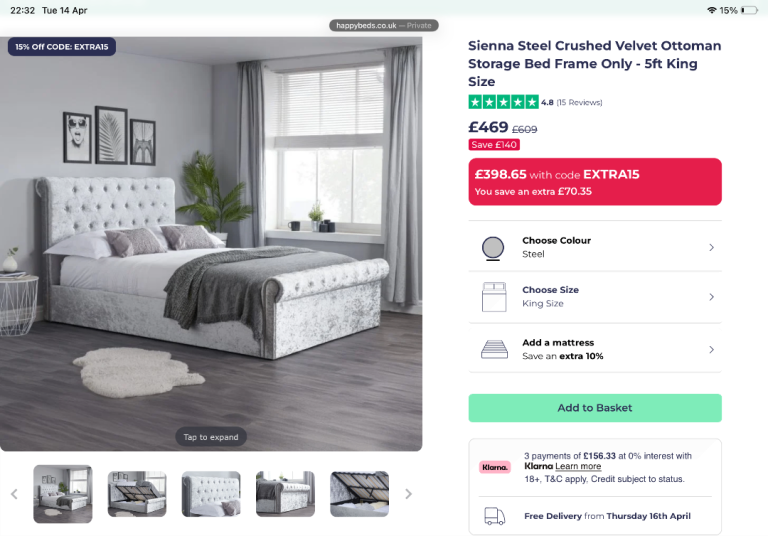Expand the Choose Colour chevron

click(712, 247)
